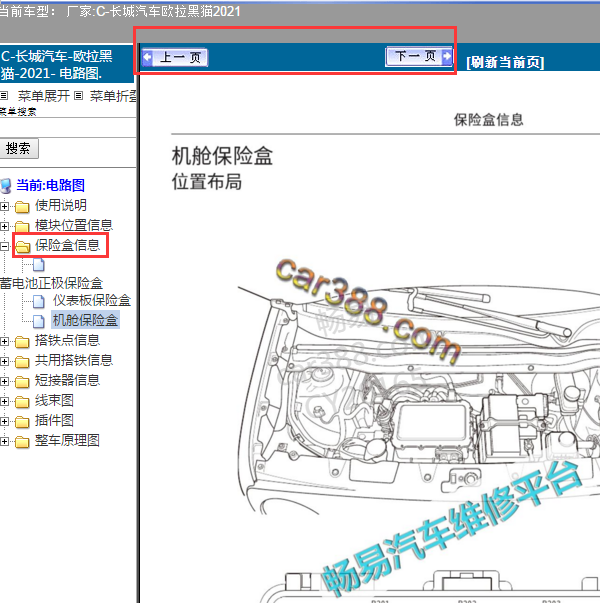The height and width of the screenshot is (603, 600).
Task: Select the highlighted 机舱保险盒 item
Action: [x=85, y=320]
